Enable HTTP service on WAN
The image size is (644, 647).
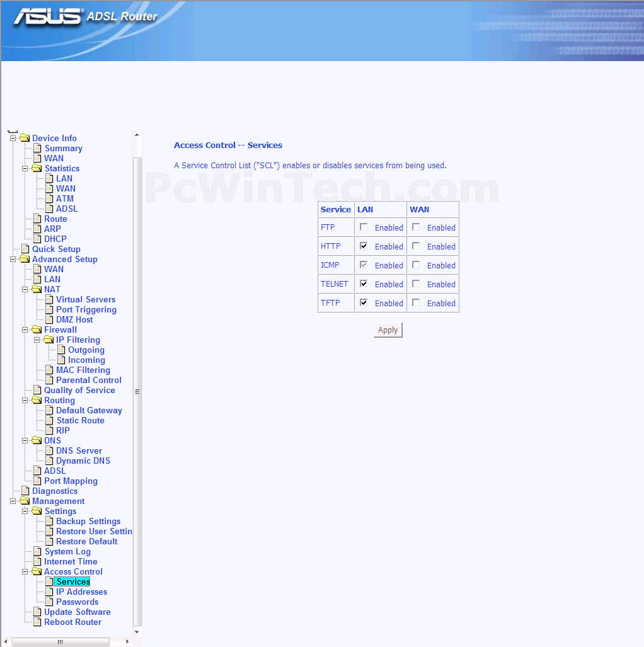pyautogui.click(x=416, y=246)
